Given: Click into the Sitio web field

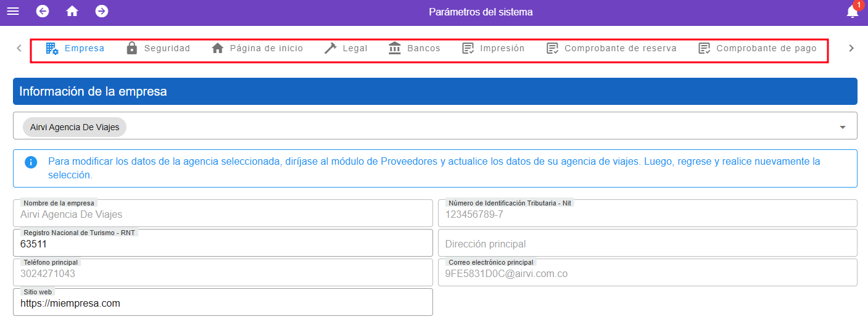Looking at the screenshot, I should tap(223, 303).
